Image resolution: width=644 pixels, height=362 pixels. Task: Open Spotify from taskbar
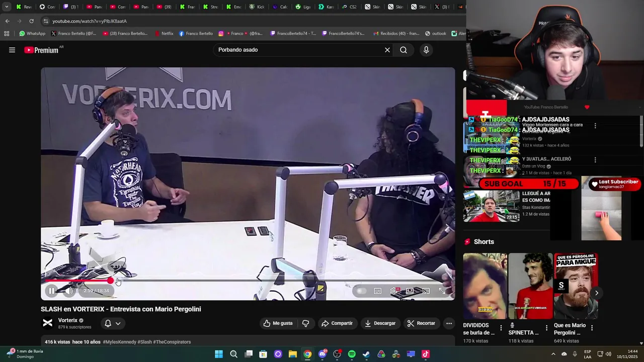click(x=352, y=354)
